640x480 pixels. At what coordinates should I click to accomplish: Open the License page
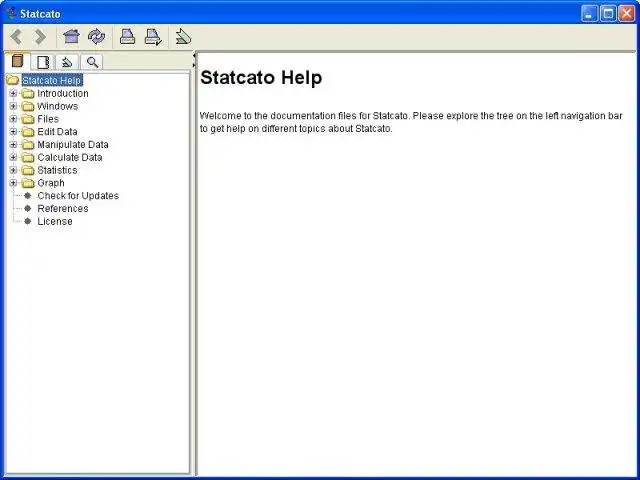point(55,221)
